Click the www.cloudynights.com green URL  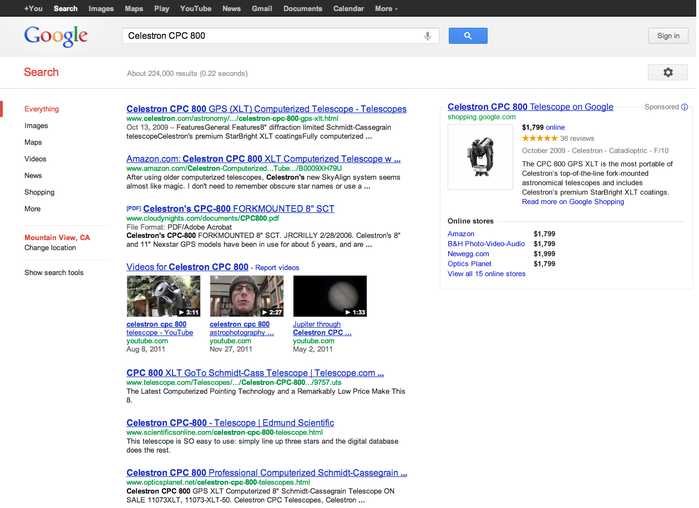[x=202, y=218]
